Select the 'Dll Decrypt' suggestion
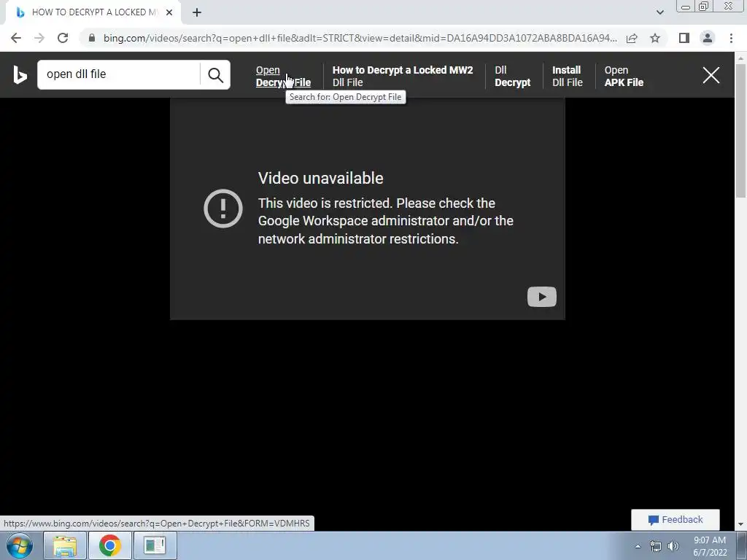Image resolution: width=747 pixels, height=560 pixels. 512,76
